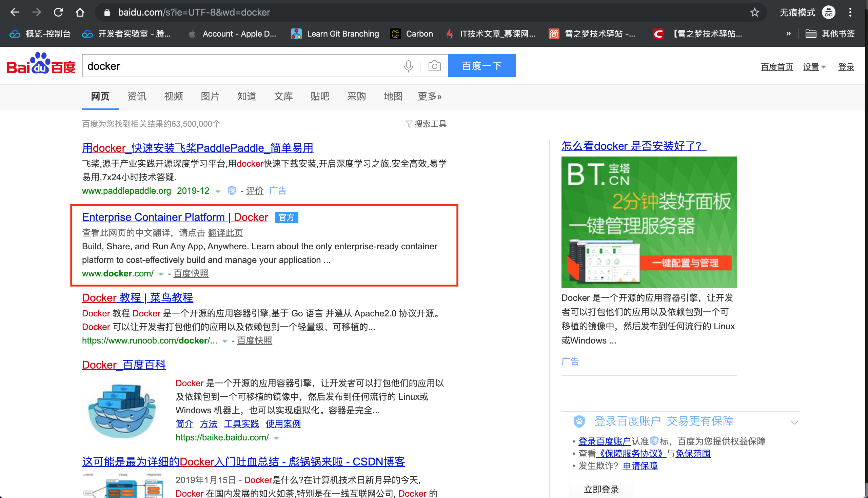
Task: Click the voice search microphone icon
Action: (x=408, y=66)
